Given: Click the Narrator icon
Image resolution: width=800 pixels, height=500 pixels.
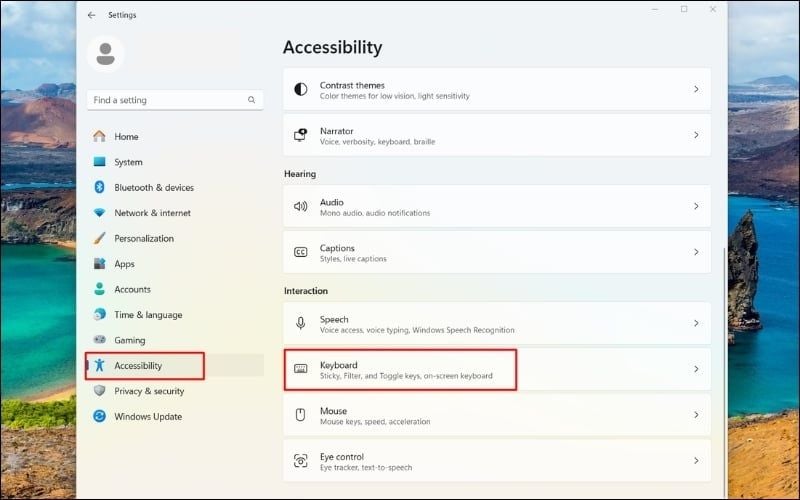Looking at the screenshot, I should click(x=301, y=135).
